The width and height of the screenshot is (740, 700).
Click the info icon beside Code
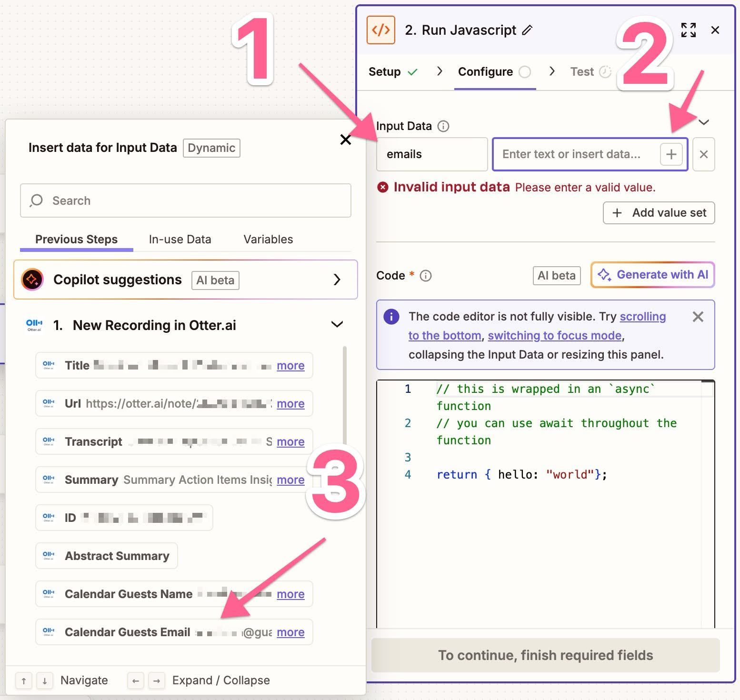point(425,275)
